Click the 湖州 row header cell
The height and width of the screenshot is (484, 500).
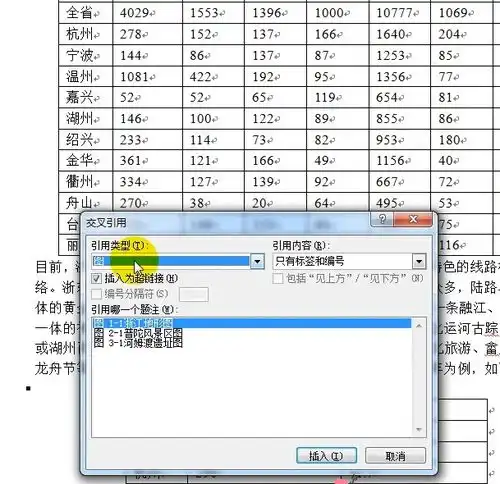point(86,119)
